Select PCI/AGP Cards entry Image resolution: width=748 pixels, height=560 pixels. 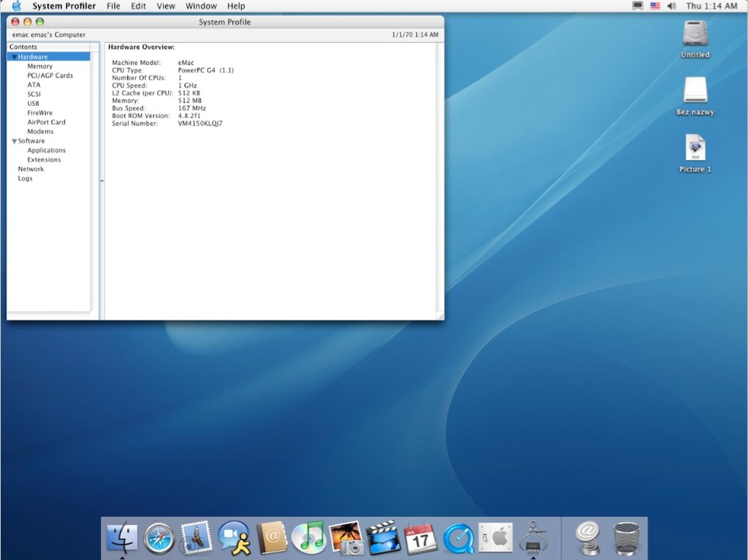tap(50, 75)
